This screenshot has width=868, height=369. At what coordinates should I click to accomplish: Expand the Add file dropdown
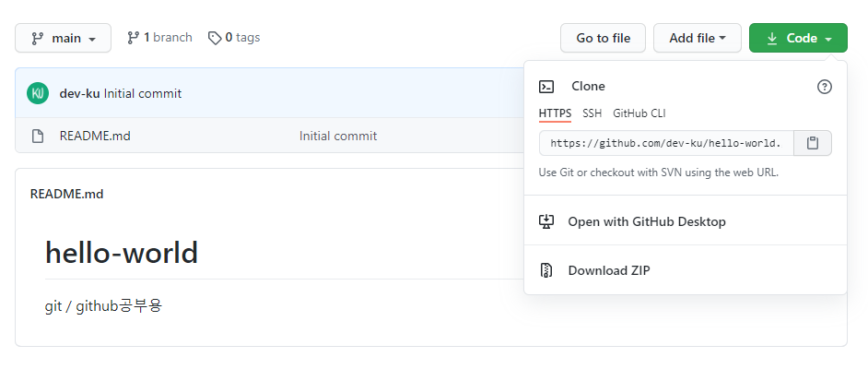pyautogui.click(x=697, y=38)
